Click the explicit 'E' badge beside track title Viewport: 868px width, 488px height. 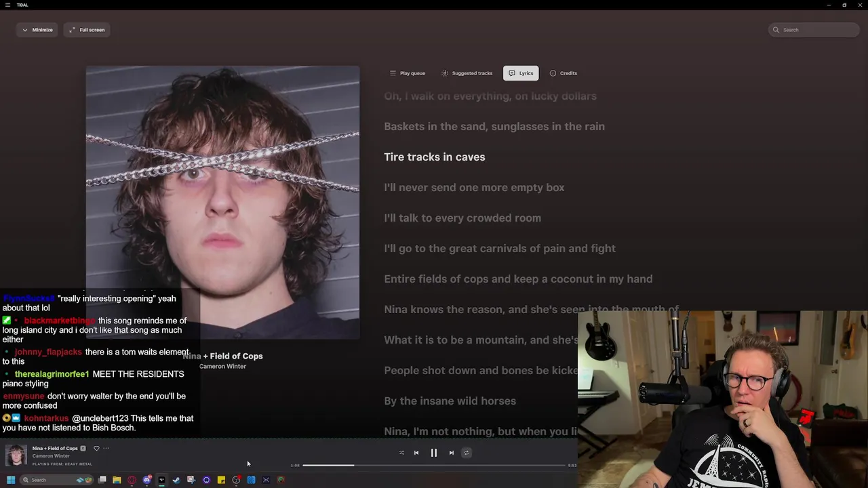83,448
